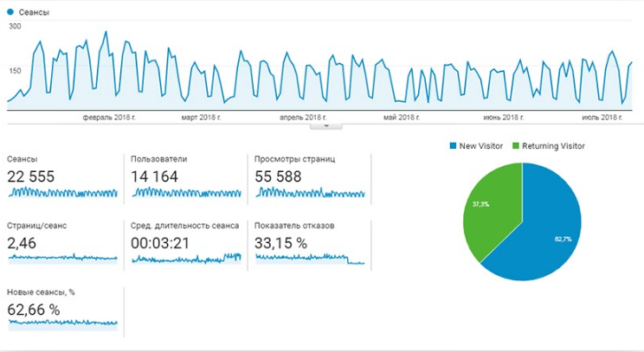Image resolution: width=644 pixels, height=352 pixels.
Task: Select Сред. длительность сеанса value 00:03:21
Action: pyautogui.click(x=160, y=243)
